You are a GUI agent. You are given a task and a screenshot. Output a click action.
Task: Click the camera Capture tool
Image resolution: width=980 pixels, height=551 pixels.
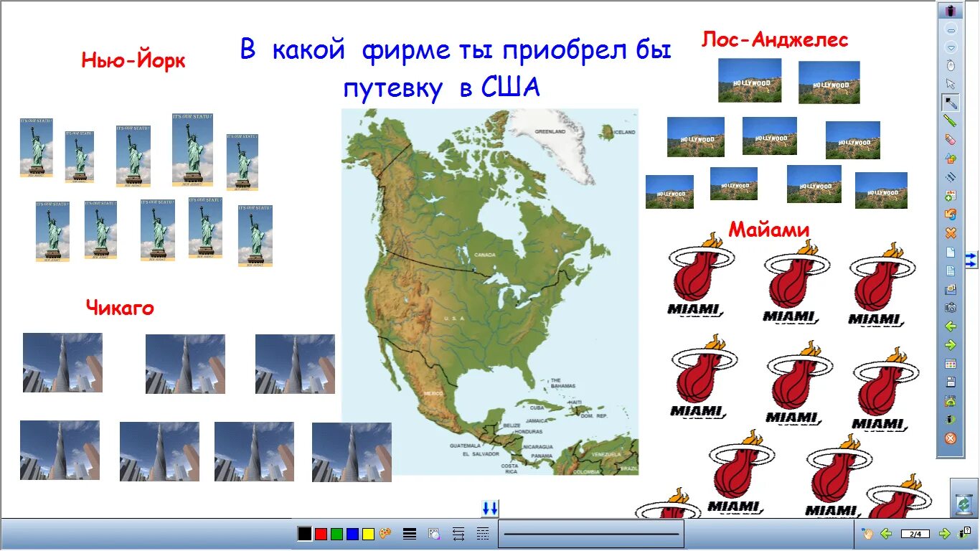tap(951, 308)
